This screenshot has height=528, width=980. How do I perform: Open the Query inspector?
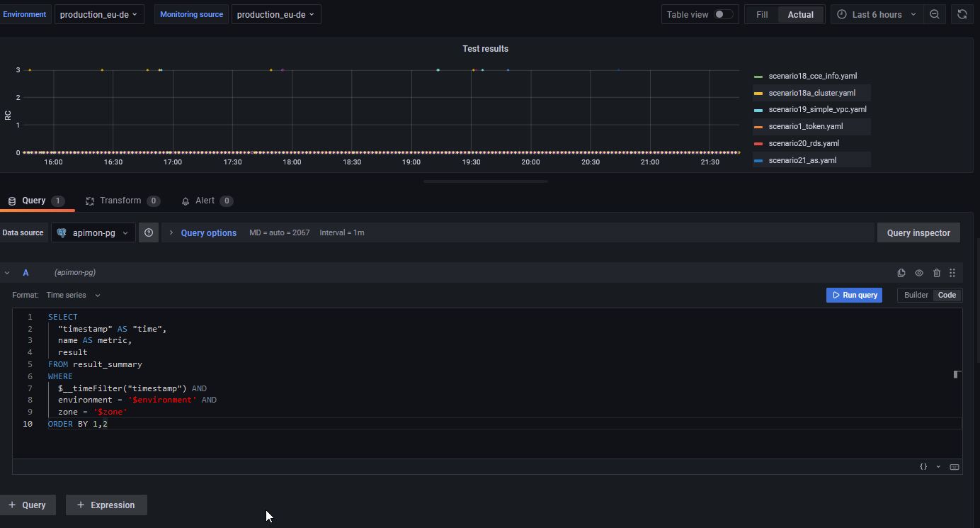[918, 232]
